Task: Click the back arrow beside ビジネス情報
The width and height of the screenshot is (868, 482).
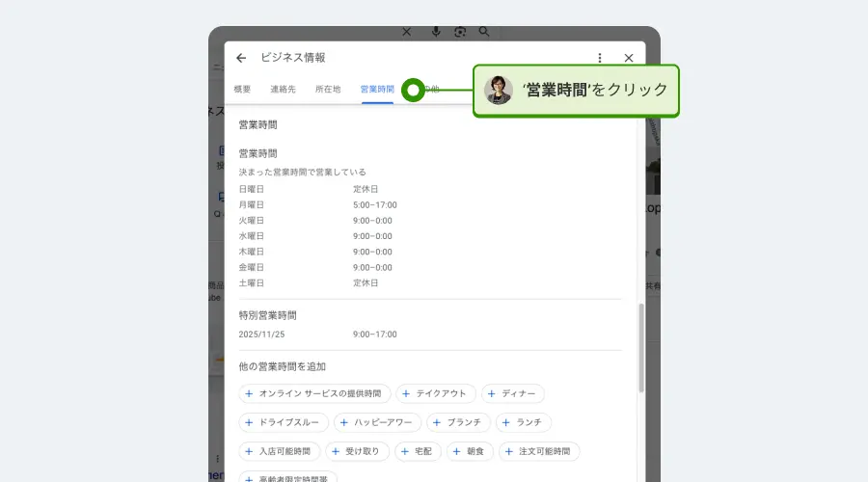Action: (241, 58)
